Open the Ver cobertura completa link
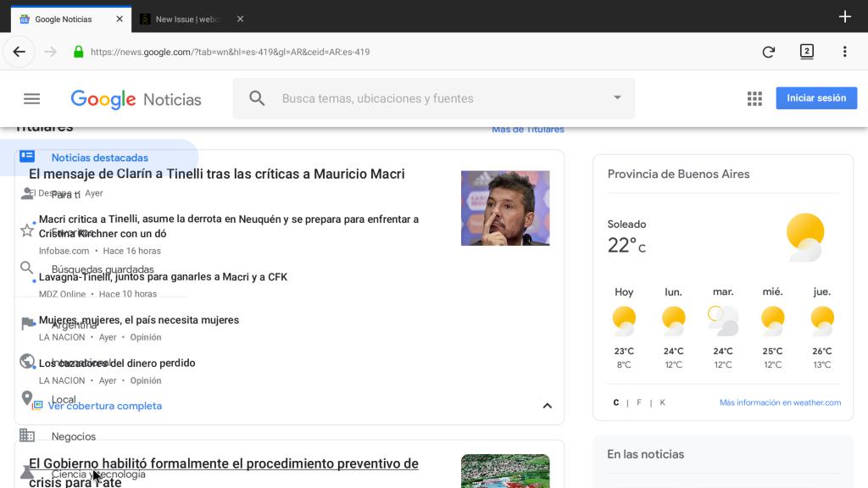This screenshot has height=488, width=868. 105,406
